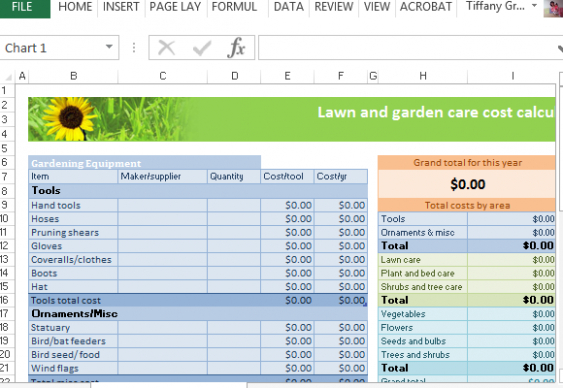Image resolution: width=563 pixels, height=388 pixels.
Task: Expand the formula bar chevron
Action: pos(560,48)
